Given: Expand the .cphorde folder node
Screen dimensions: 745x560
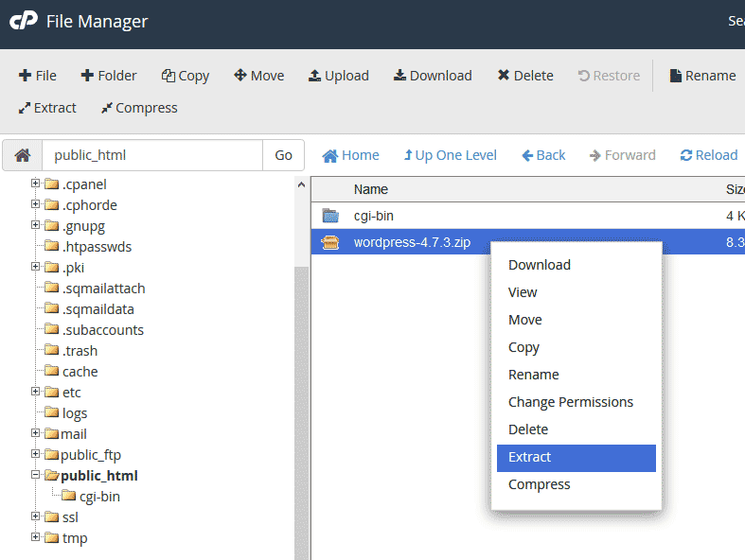Looking at the screenshot, I should tap(35, 203).
